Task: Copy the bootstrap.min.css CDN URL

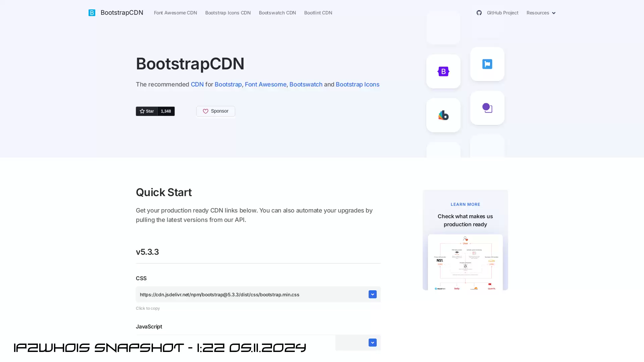Action: pos(252,295)
